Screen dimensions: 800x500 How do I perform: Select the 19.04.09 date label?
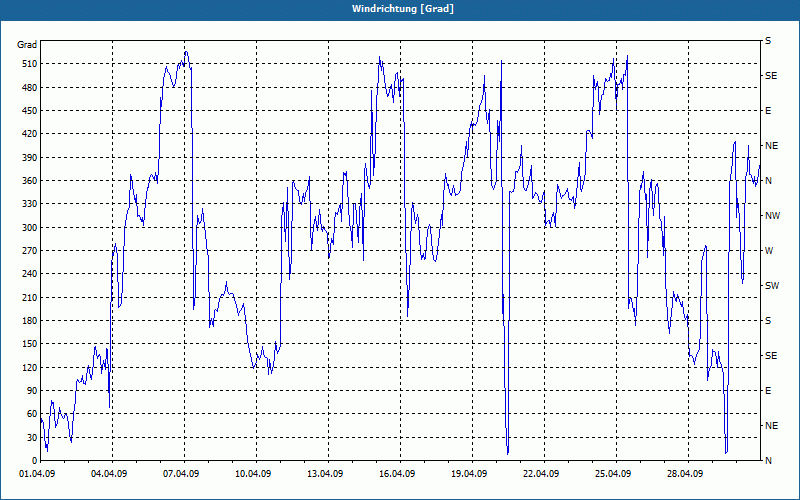point(468,474)
